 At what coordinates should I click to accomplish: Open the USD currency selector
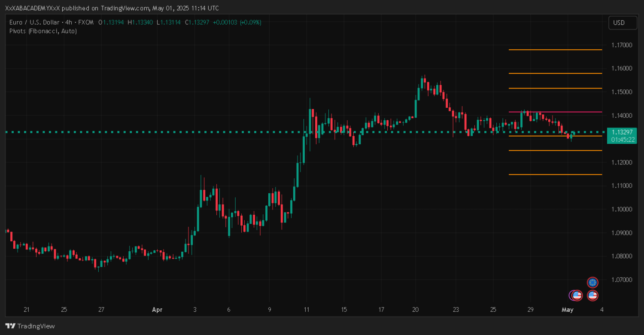[623, 23]
